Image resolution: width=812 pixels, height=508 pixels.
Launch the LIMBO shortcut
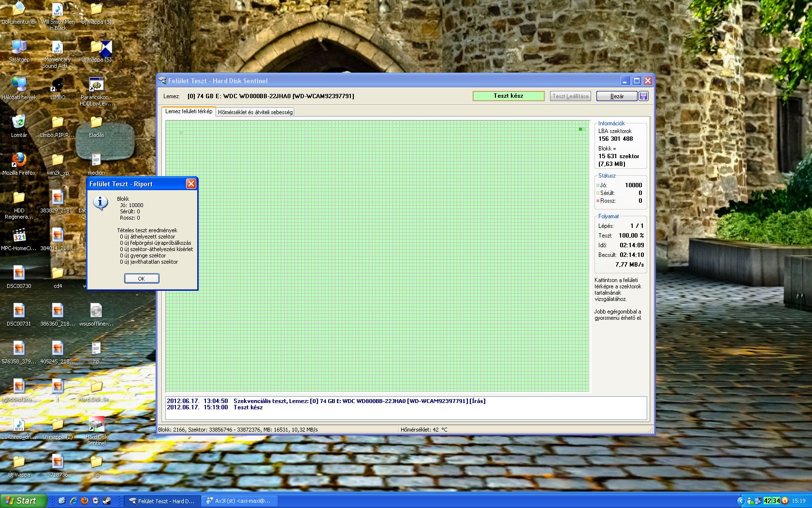pos(58,89)
